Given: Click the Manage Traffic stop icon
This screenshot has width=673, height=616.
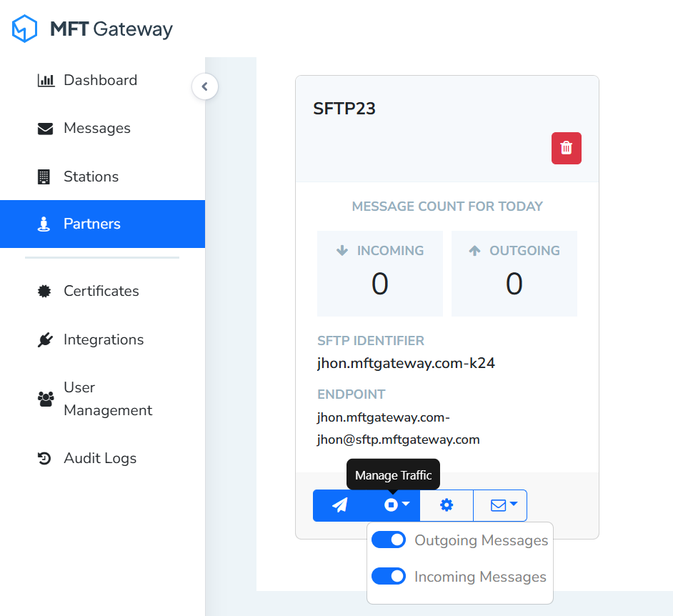Looking at the screenshot, I should [x=390, y=505].
